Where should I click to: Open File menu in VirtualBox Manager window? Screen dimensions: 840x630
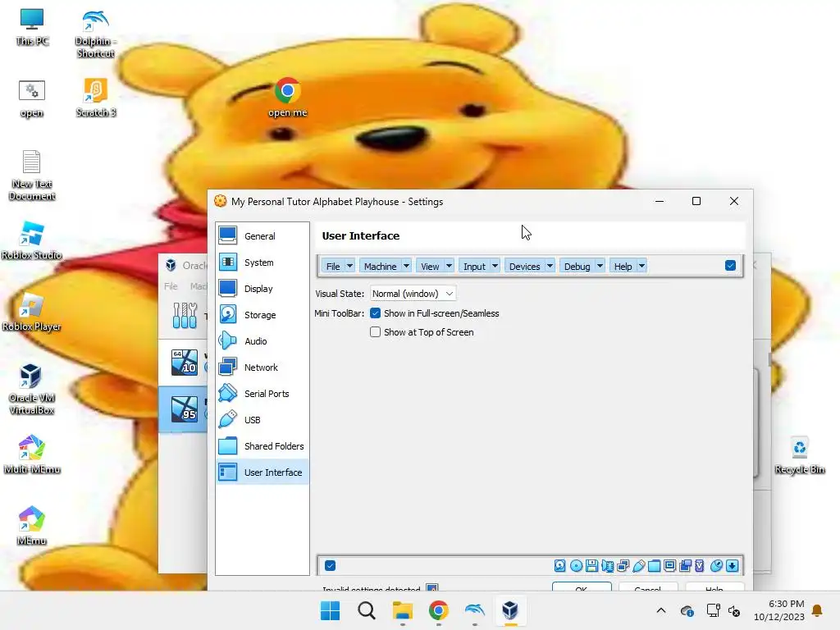(x=171, y=286)
